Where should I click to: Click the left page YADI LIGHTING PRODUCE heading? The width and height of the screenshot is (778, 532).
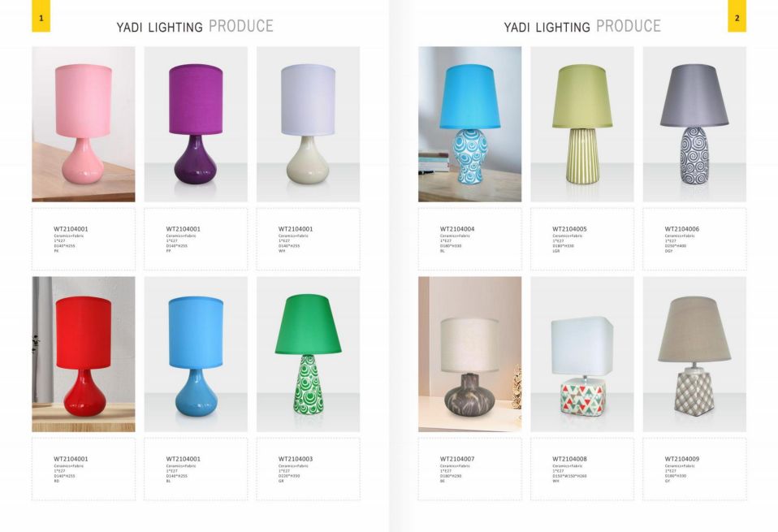coord(195,26)
